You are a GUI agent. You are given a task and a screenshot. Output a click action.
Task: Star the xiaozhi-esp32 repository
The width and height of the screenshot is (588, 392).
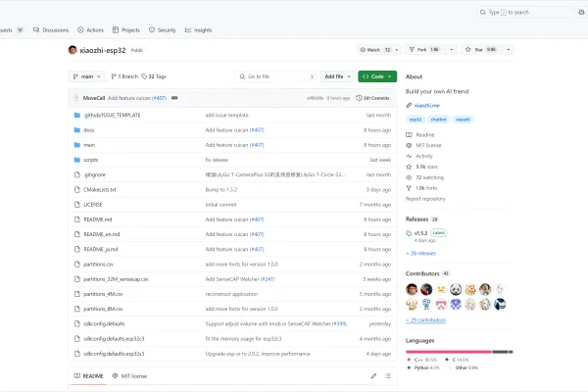481,50
